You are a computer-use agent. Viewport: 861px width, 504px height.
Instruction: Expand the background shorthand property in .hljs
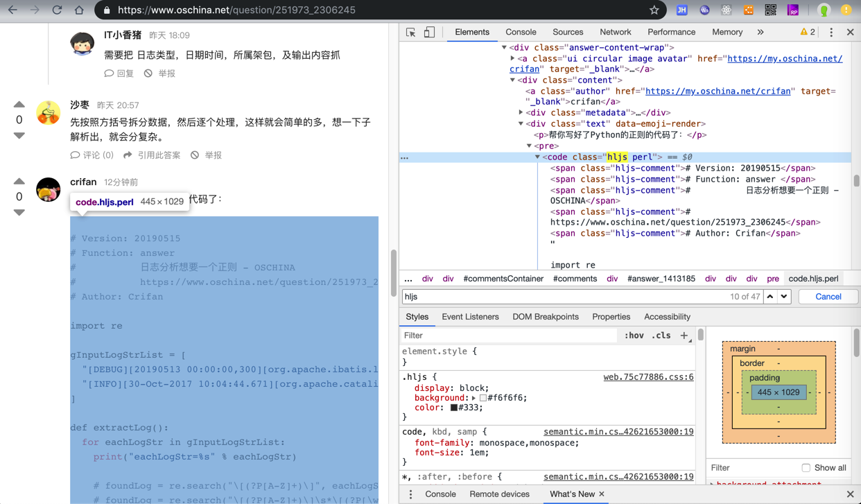474,398
